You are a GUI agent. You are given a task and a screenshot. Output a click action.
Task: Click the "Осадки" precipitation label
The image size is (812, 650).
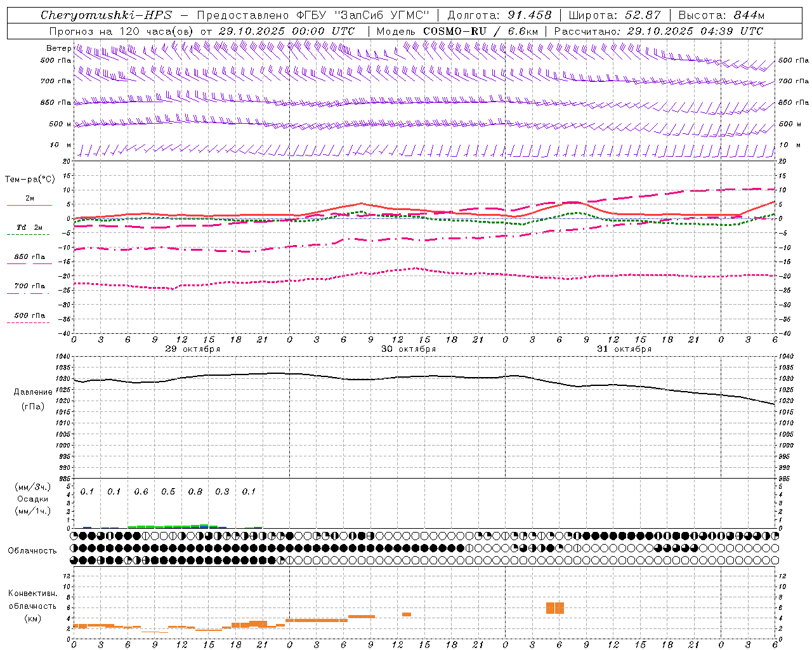tap(32, 499)
